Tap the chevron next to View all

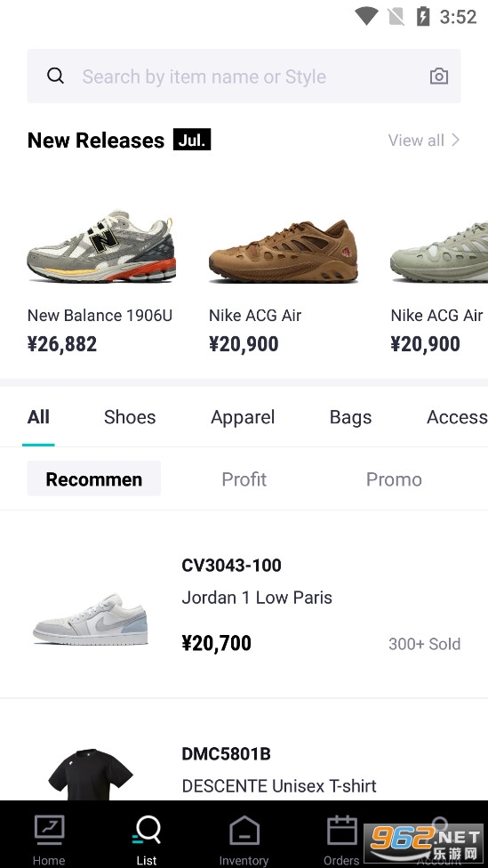tap(455, 140)
